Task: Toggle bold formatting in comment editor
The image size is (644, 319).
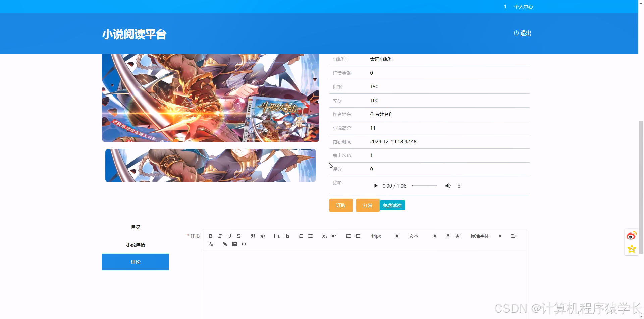Action: (211, 236)
